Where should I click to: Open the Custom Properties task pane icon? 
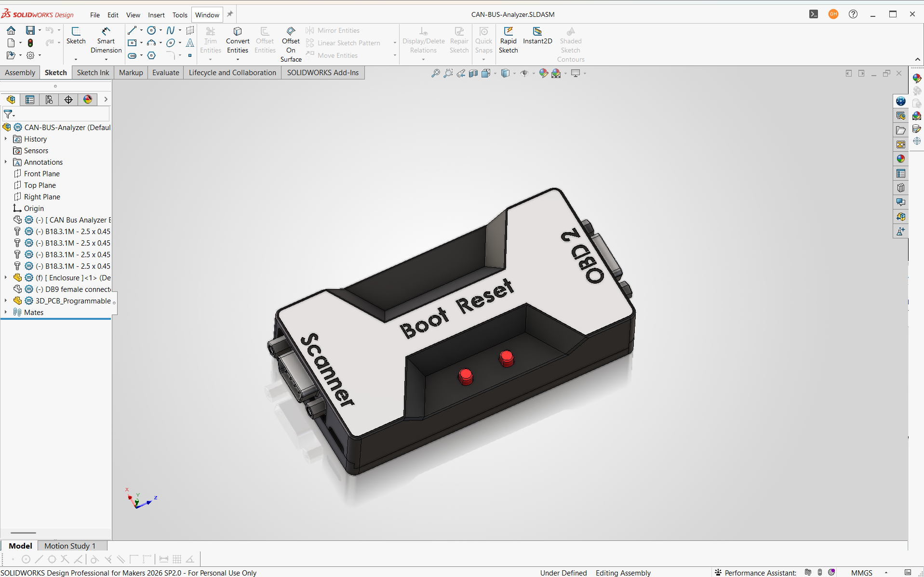point(901,173)
